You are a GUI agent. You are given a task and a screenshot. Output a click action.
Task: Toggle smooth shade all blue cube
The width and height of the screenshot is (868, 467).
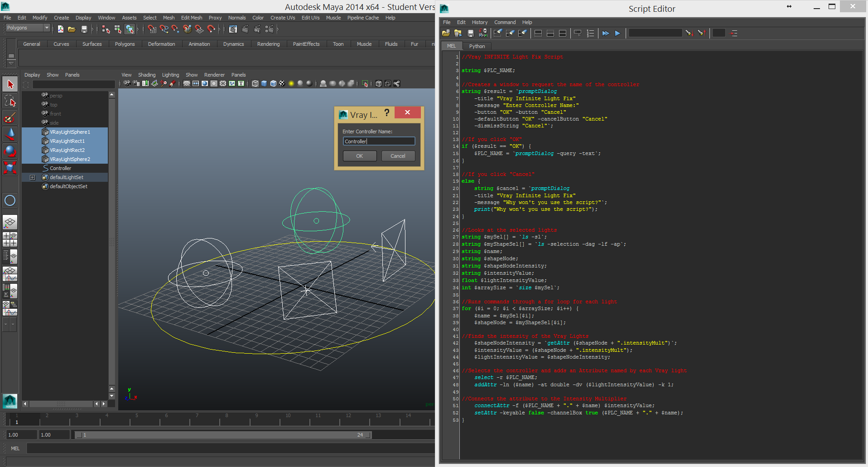[x=264, y=83]
